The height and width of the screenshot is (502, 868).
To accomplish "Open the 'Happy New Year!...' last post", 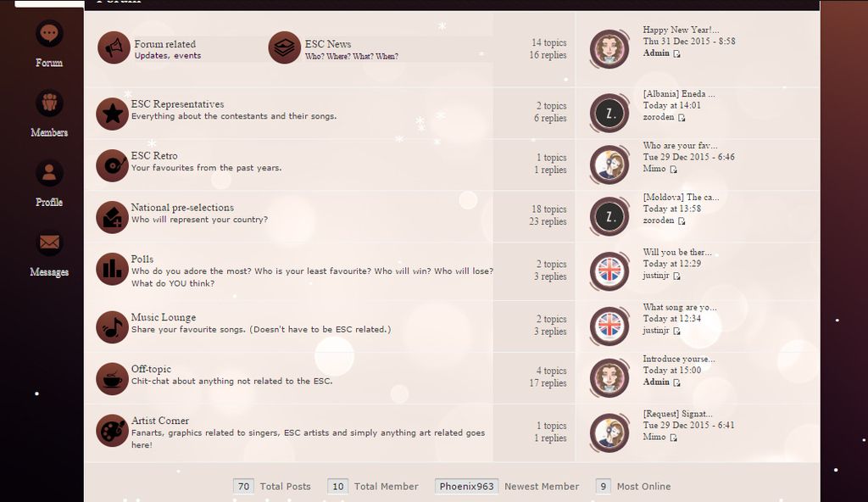I will pyautogui.click(x=681, y=30).
